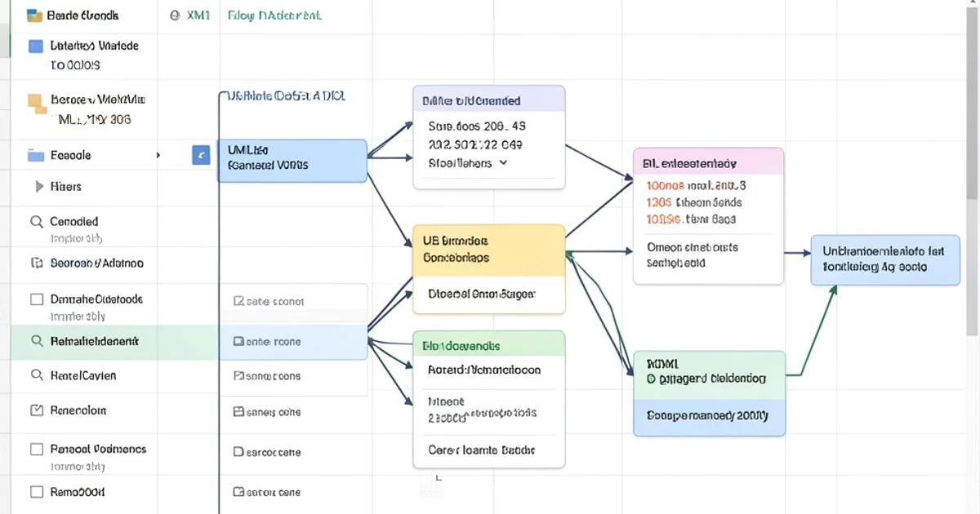Toggle the checkbox in the blue highlighted list row
Viewport: 980px width, 514px height.
click(238, 342)
